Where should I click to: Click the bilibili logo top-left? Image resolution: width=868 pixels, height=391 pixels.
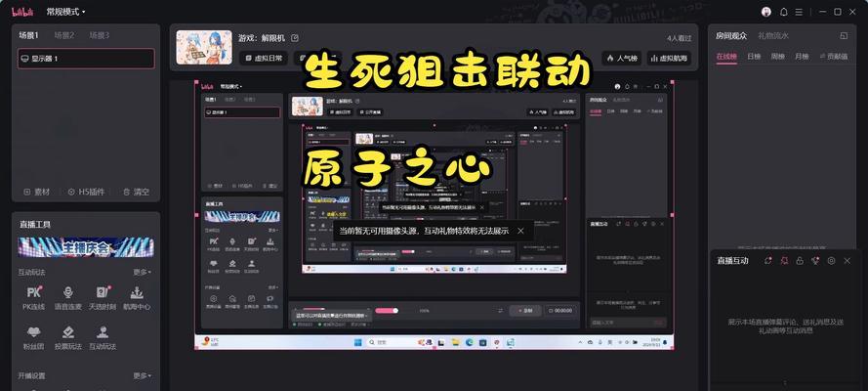point(22,12)
